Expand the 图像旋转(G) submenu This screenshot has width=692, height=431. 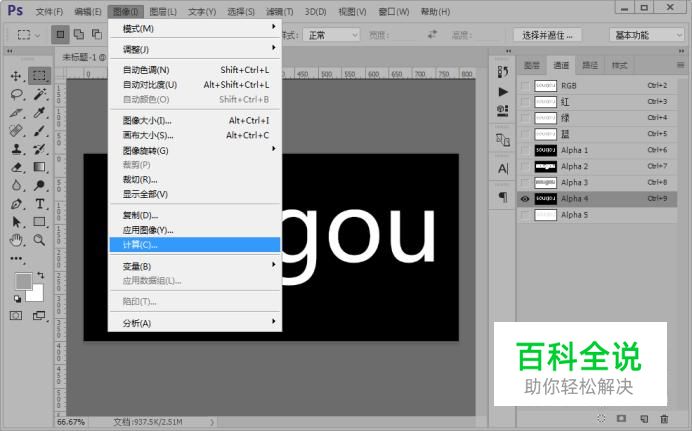tap(195, 150)
